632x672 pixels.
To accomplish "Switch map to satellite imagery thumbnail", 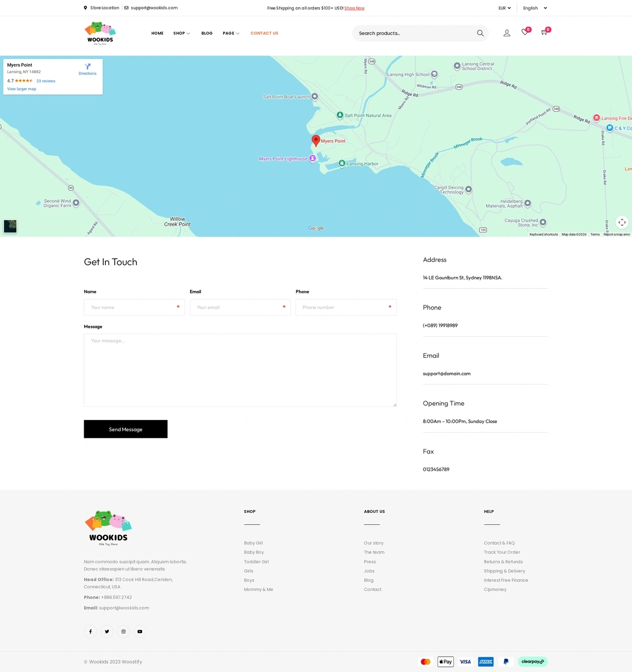I will coord(11,226).
